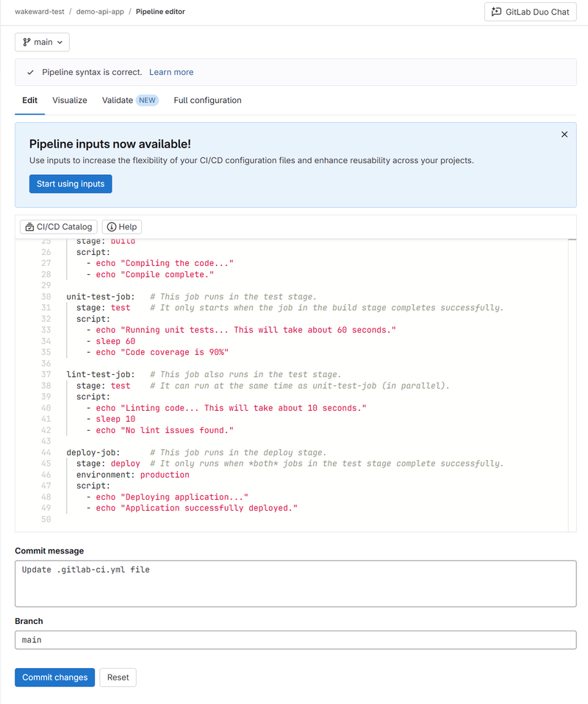The image size is (588, 704).
Task: Click the wakeward-test breadcrumb link
Action: tap(40, 12)
